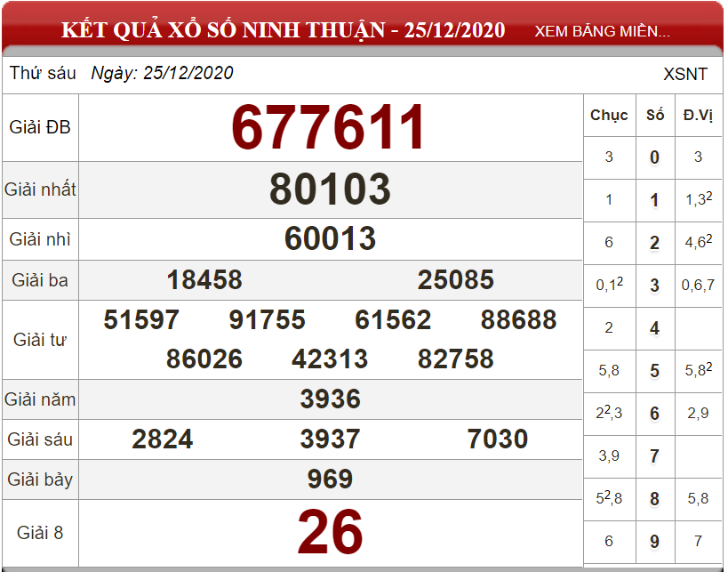Open the "XEM BẢNG MIỀN..." link

click(602, 31)
